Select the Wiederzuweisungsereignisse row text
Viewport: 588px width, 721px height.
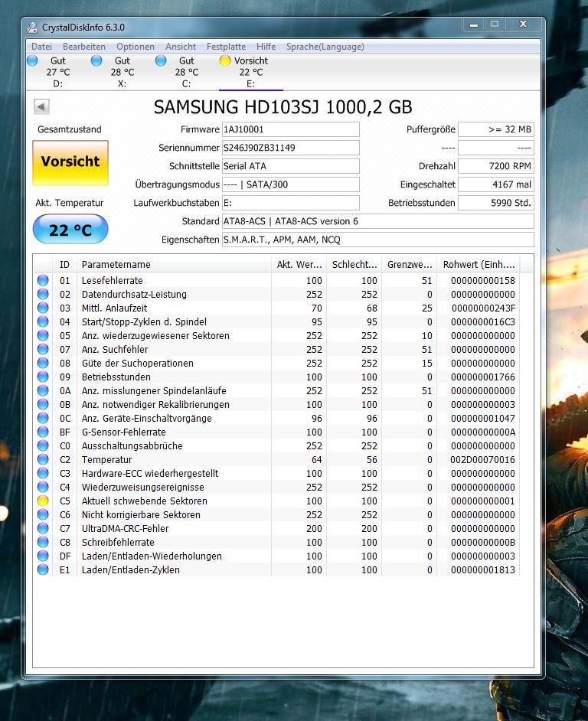[142, 488]
